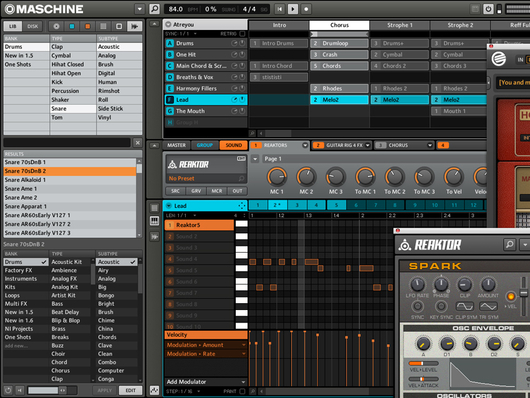Select the orange sound filter icon in browser
The image size is (530, 398).
[88, 26]
